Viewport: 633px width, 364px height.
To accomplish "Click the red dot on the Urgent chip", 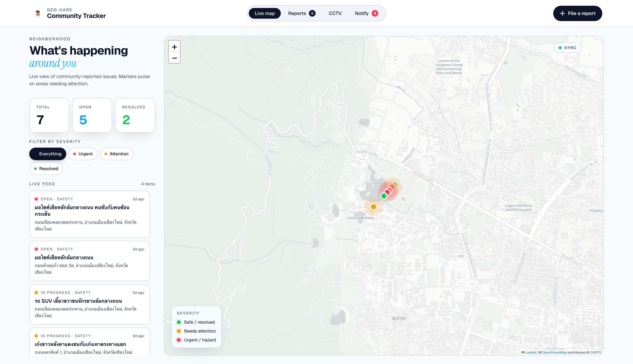I will point(75,154).
